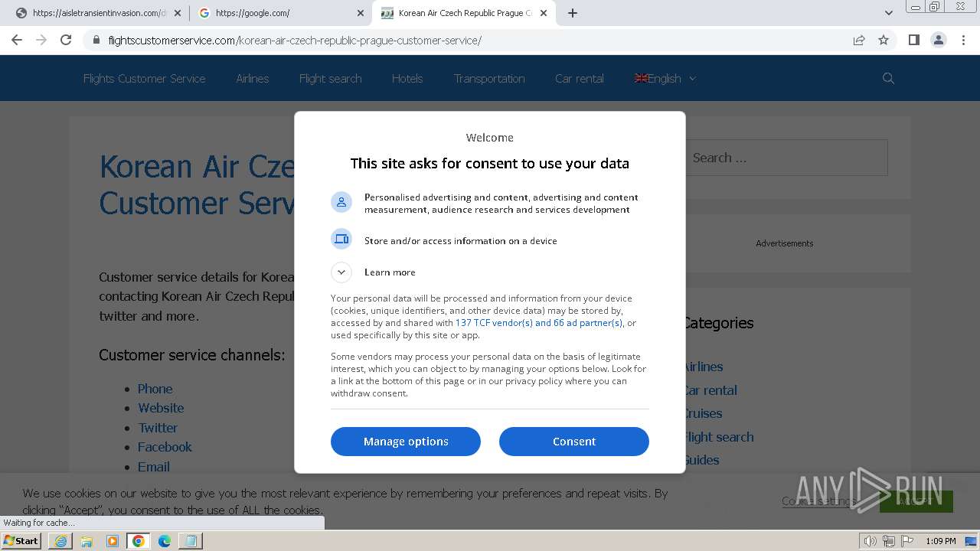Screen dimensions: 980x551
Task: Launch Internet Explorer from taskbar
Action: point(60,541)
